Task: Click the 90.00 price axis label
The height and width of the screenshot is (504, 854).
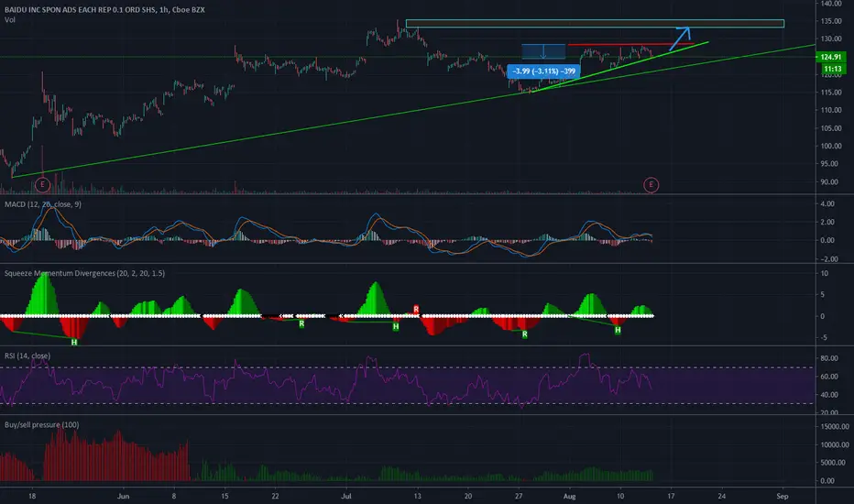Action: click(x=830, y=181)
